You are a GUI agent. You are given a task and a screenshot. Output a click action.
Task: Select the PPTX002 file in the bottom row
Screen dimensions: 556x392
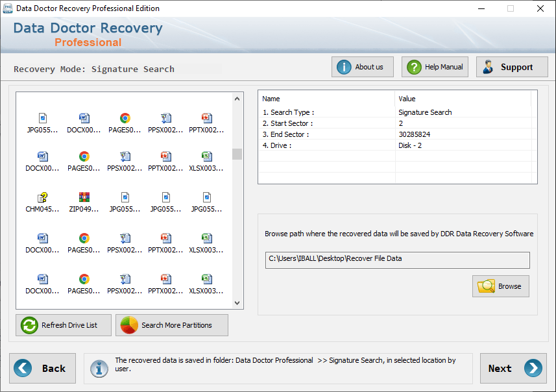(165, 284)
